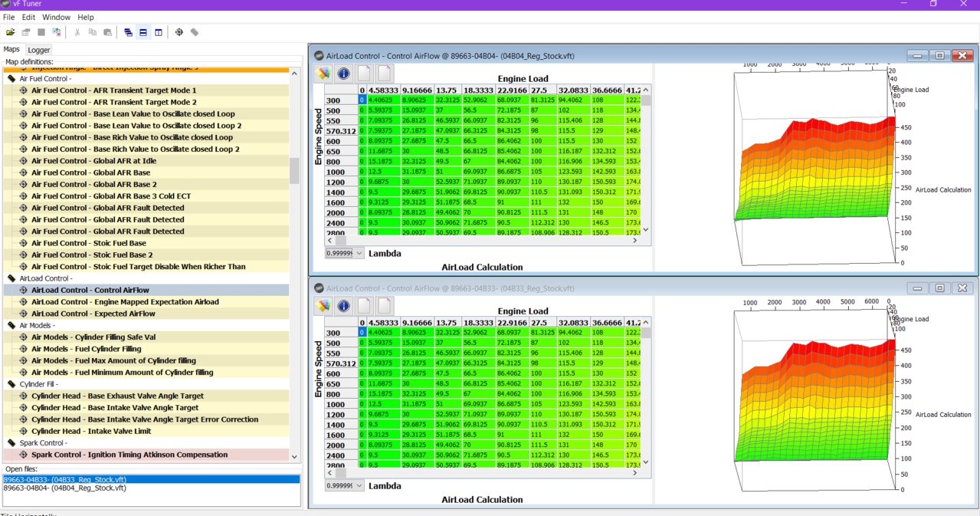Click the tag icon beside Air Models group
The width and height of the screenshot is (980, 516).
[x=11, y=325]
